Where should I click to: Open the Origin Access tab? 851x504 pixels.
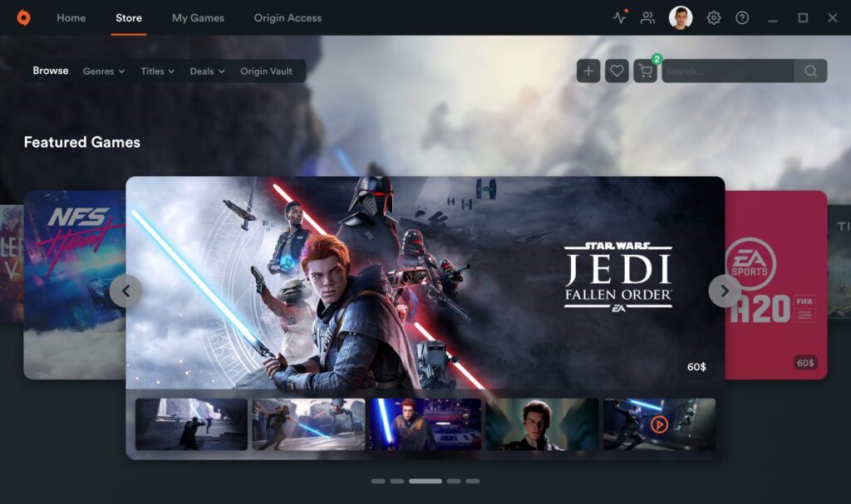point(288,18)
